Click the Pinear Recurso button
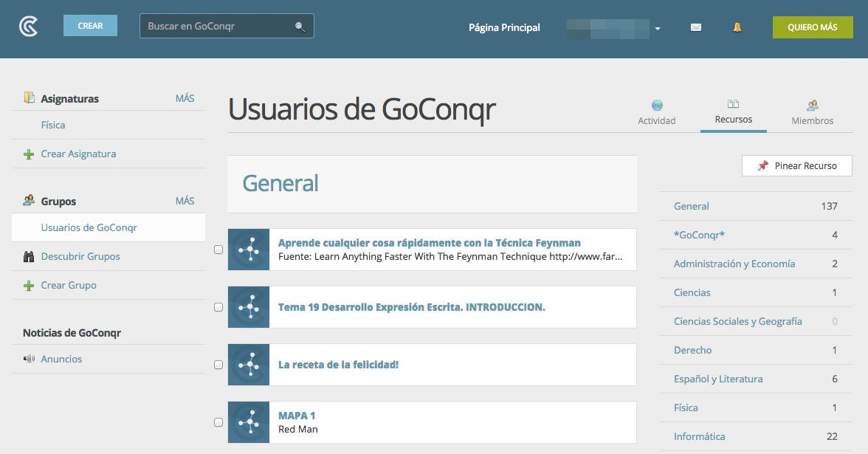This screenshot has height=454, width=868. click(796, 165)
